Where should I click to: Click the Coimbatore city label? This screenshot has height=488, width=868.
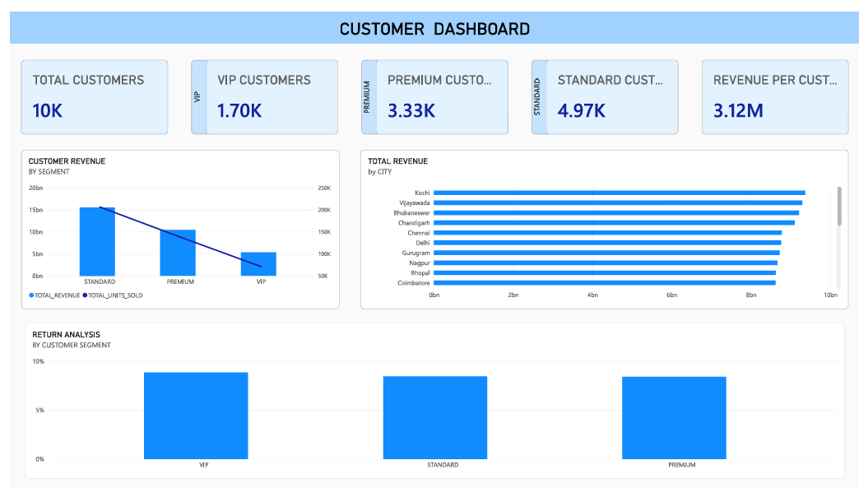point(414,282)
